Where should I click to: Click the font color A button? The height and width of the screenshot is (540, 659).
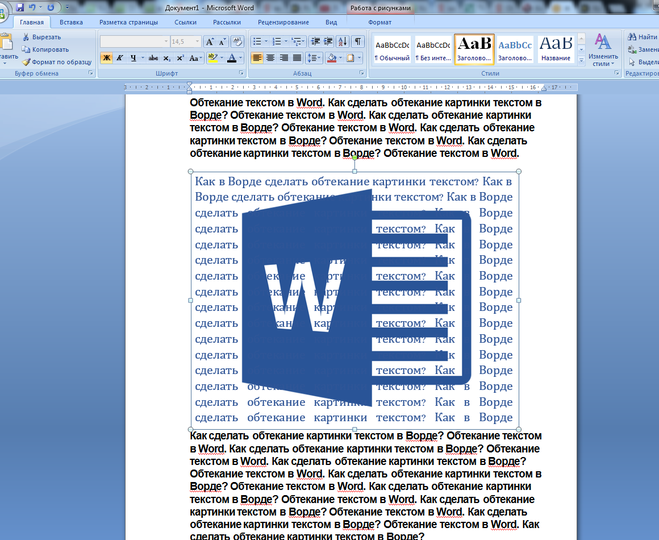pos(232,58)
